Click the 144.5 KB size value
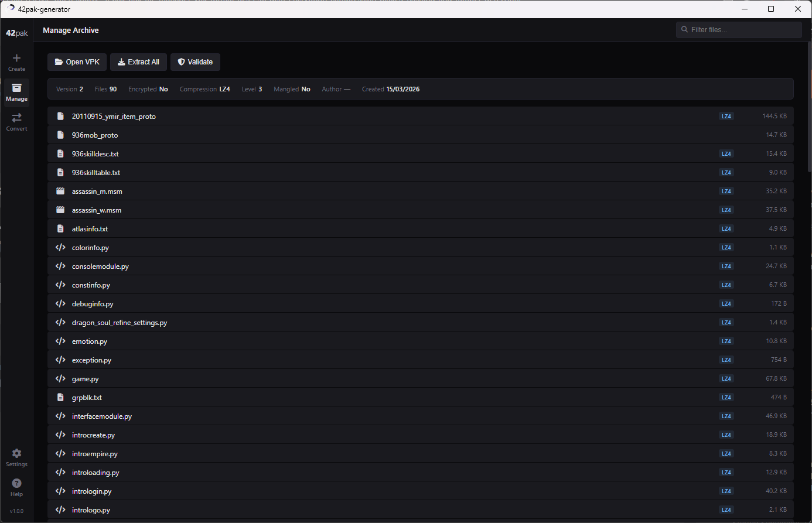 [x=775, y=116]
